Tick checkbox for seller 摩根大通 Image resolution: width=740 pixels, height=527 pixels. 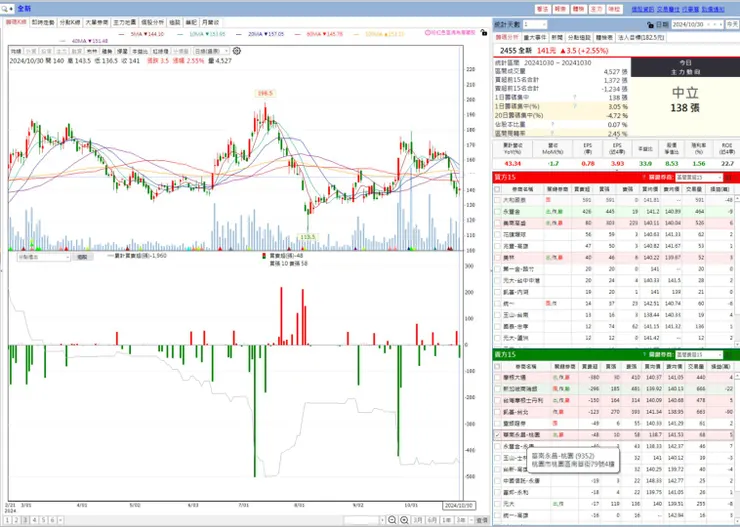[497, 377]
